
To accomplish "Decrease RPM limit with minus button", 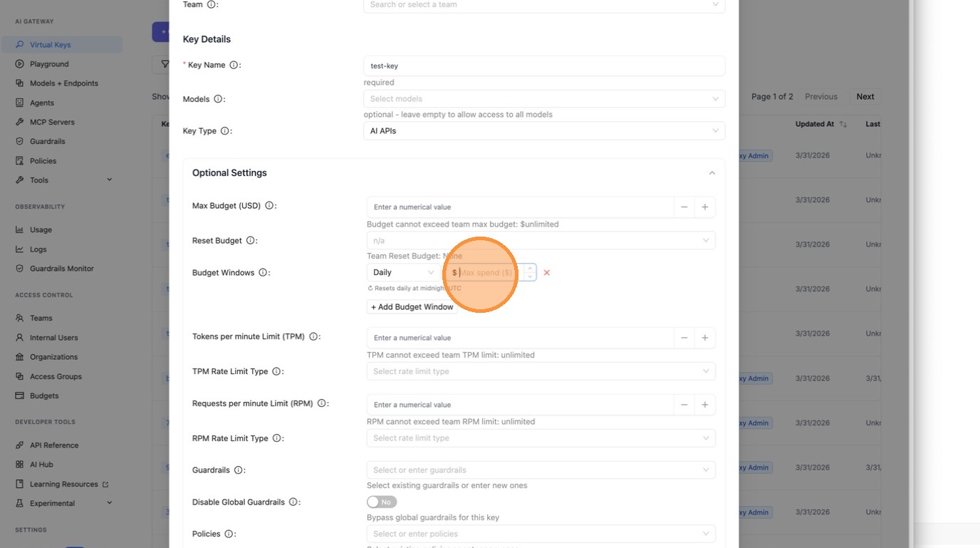I will coord(684,405).
